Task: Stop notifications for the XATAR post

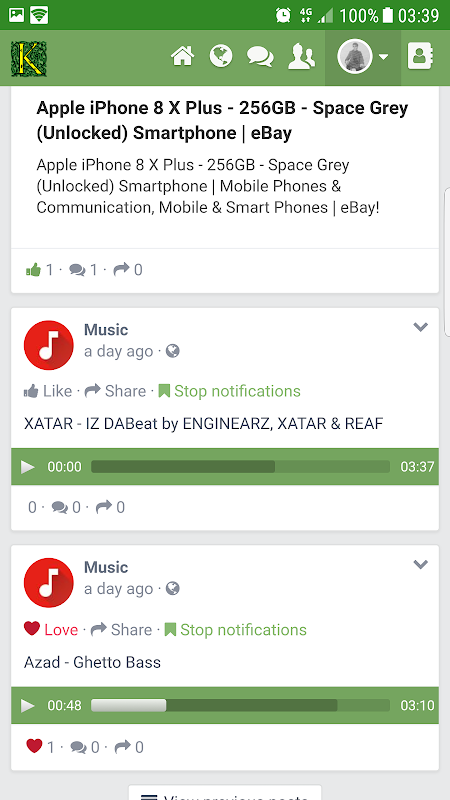Action: click(230, 391)
